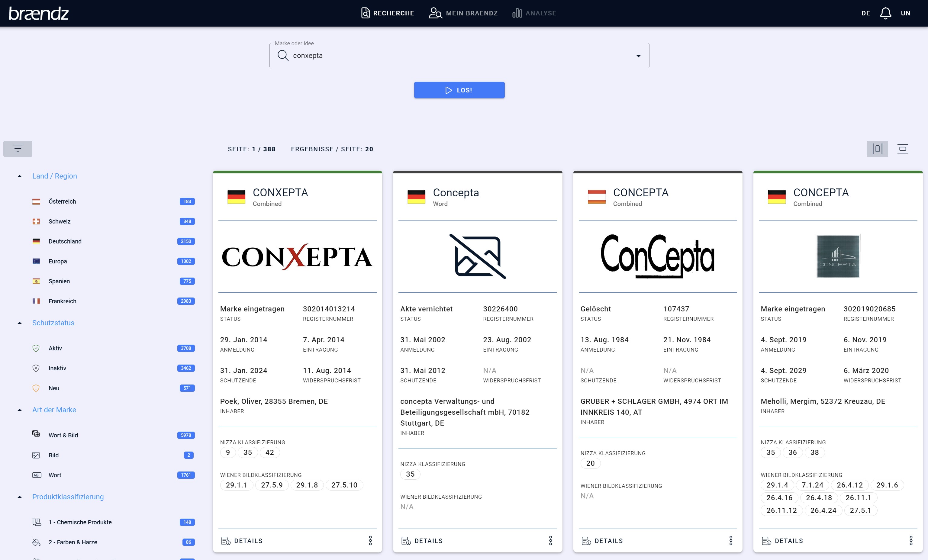The image size is (928, 560).
Task: Open Details of Meholli CONCEPTA trademark
Action: pos(782,541)
